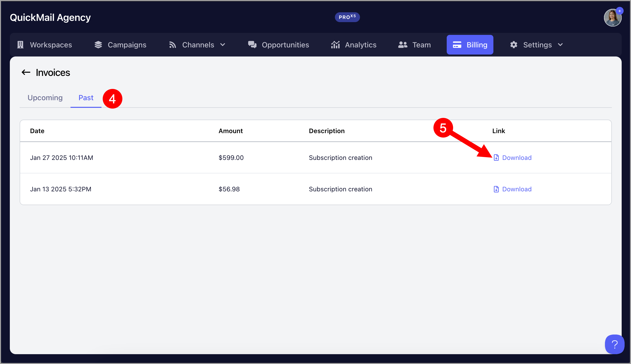Image resolution: width=631 pixels, height=364 pixels.
Task: Open the Opportunities section
Action: tap(278, 45)
